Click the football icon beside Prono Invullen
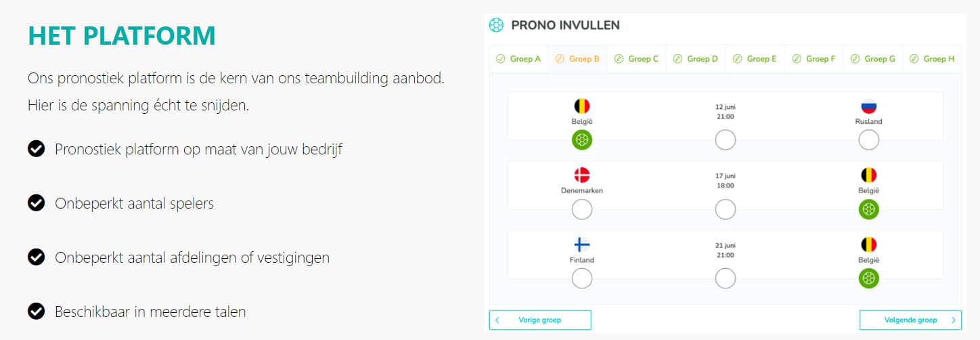The width and height of the screenshot is (980, 340). point(496,26)
